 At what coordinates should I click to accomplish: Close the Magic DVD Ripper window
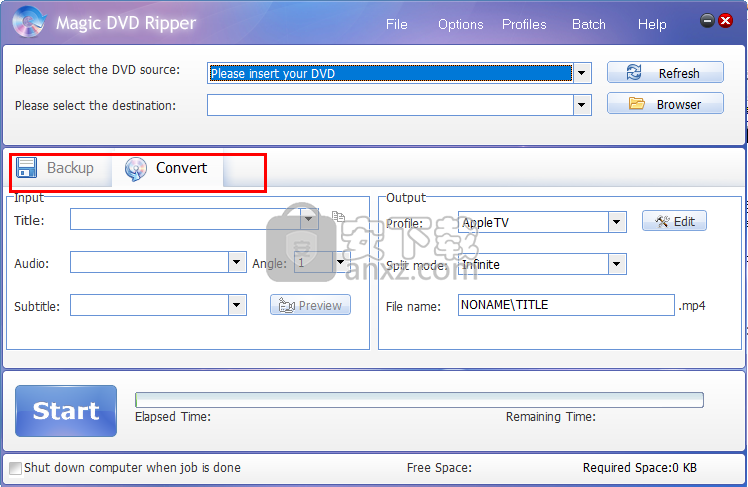(726, 21)
